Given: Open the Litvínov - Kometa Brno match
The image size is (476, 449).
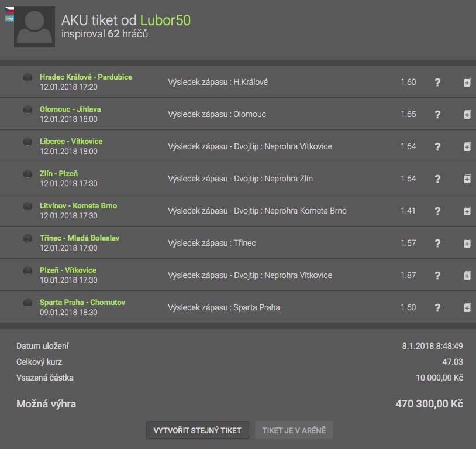Looking at the screenshot, I should pyautogui.click(x=78, y=206).
